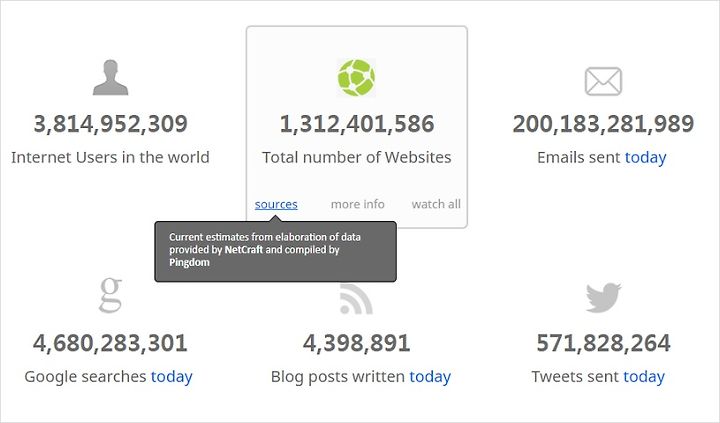720x423 pixels.
Task: Click the NetCraft sources tooltip box
Action: click(276, 251)
